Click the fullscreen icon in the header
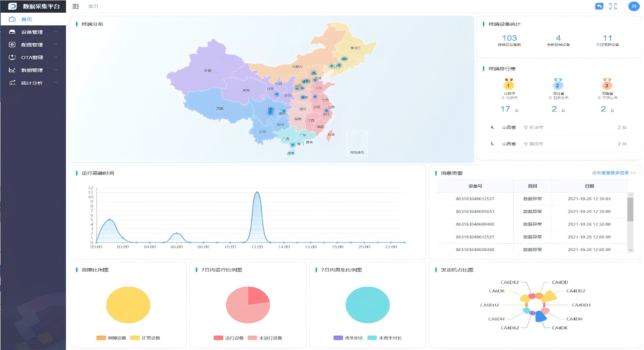This screenshot has height=350, width=644. click(x=613, y=6)
